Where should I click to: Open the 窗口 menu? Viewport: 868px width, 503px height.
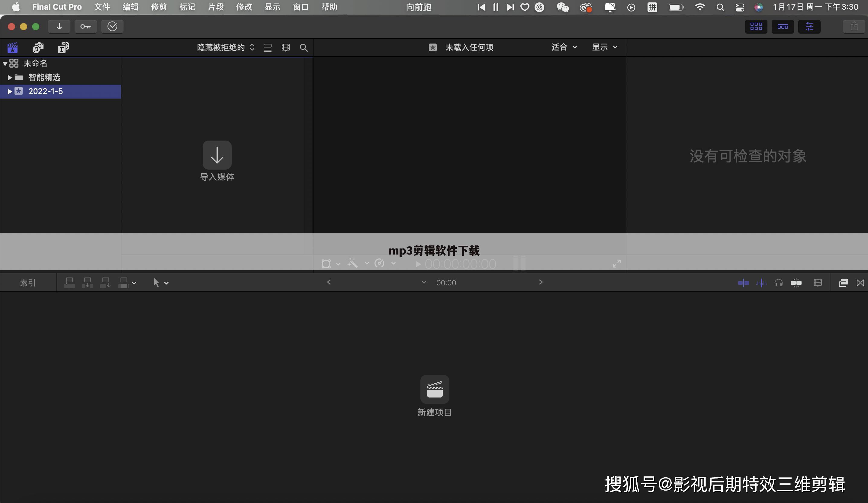pos(301,7)
